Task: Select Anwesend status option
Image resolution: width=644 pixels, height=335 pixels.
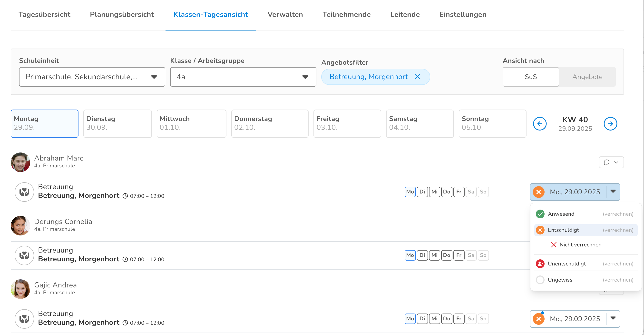Action: pyautogui.click(x=561, y=214)
